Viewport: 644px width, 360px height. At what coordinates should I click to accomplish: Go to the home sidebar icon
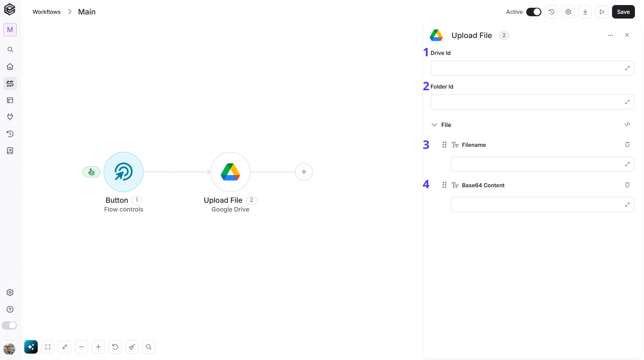click(x=10, y=67)
